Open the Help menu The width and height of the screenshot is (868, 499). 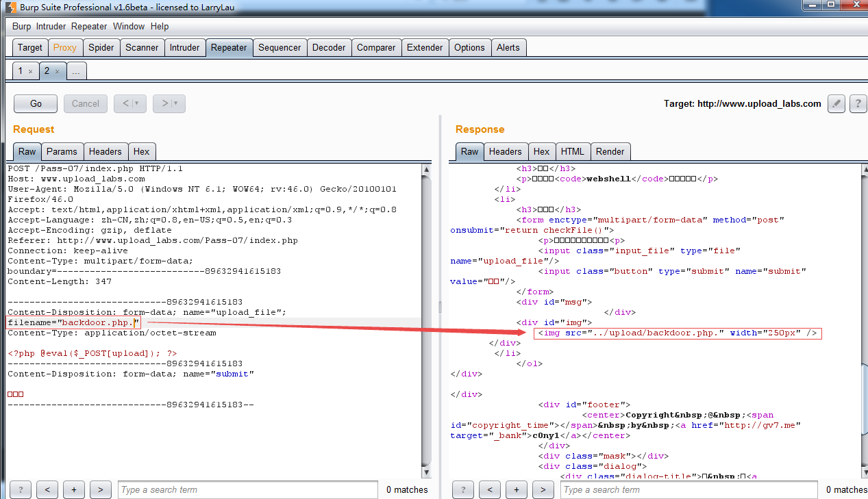pyautogui.click(x=160, y=26)
